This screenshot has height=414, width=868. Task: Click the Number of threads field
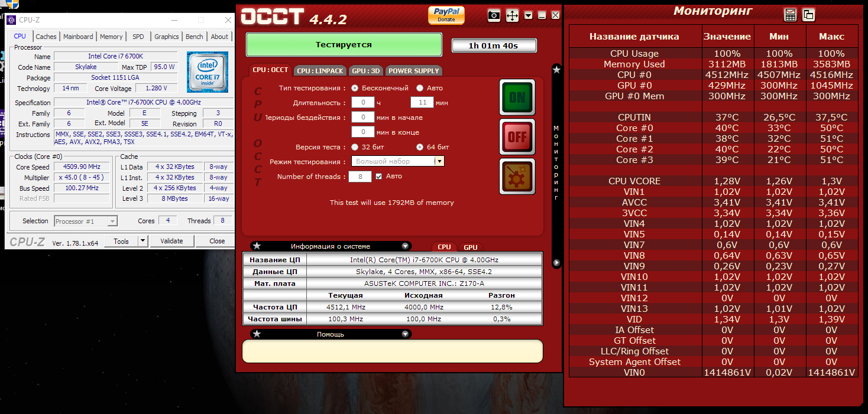(360, 176)
